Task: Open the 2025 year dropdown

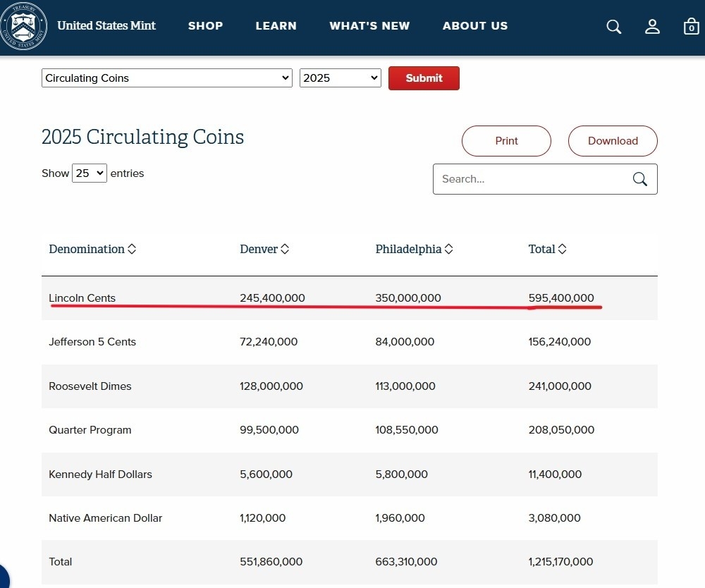Action: 340,78
